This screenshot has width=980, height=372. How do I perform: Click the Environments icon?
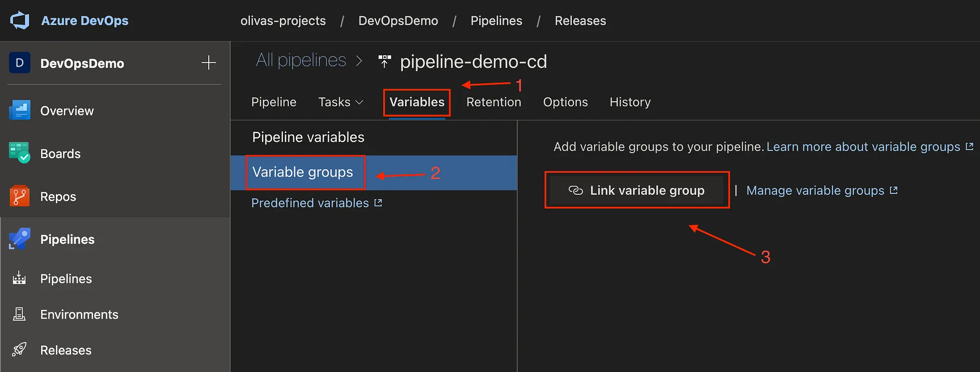19,314
